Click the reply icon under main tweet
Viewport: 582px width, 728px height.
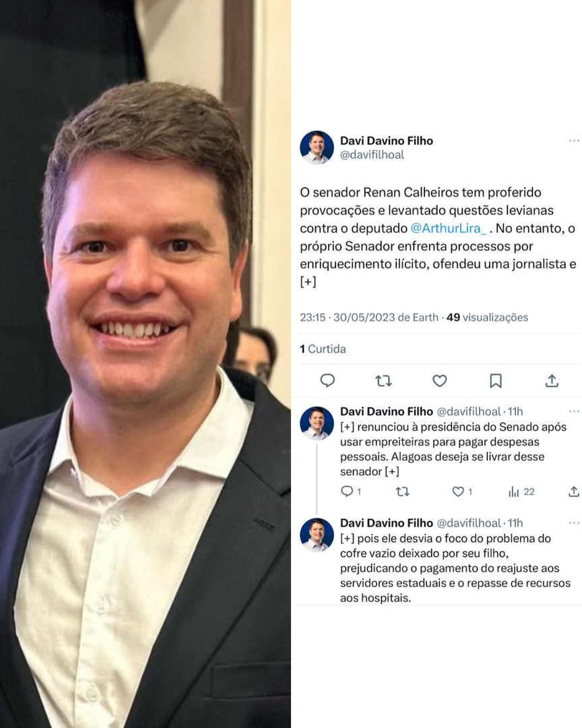click(x=327, y=381)
